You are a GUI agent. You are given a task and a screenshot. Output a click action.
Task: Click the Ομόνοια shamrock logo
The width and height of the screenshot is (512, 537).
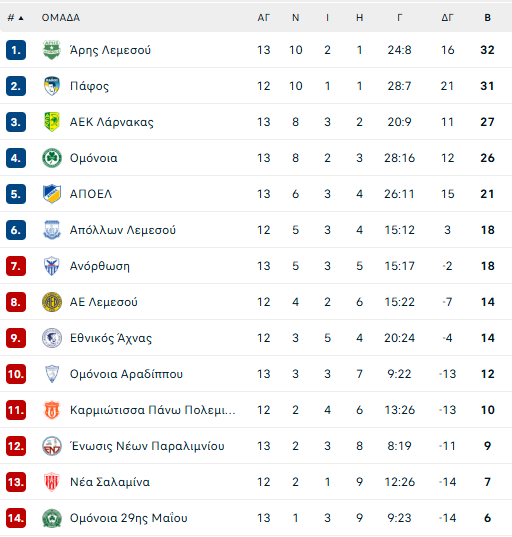coord(52,158)
